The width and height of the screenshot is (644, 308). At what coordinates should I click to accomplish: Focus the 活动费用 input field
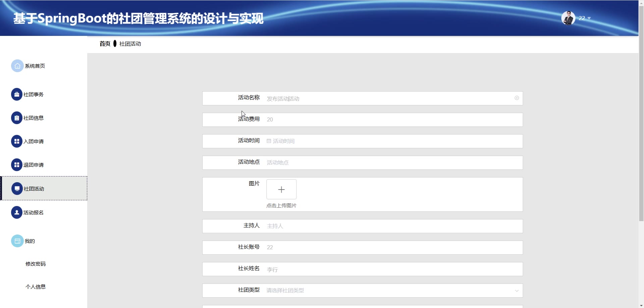[x=393, y=120]
